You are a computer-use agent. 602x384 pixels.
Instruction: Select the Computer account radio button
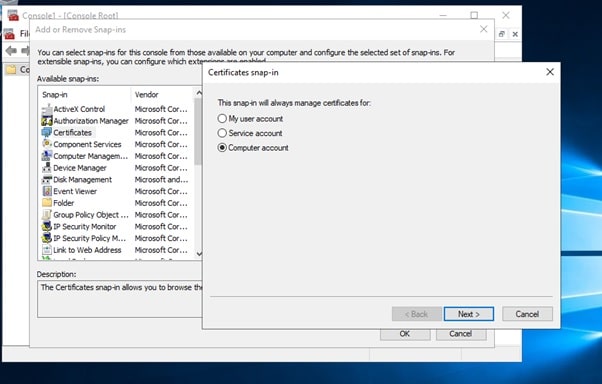pyautogui.click(x=222, y=148)
